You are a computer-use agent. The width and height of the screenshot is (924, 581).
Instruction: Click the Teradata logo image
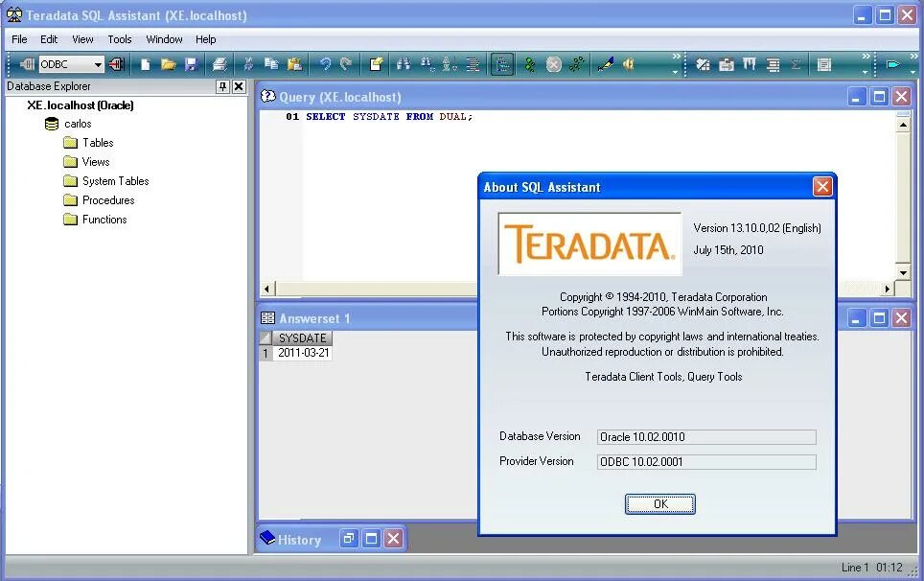589,244
